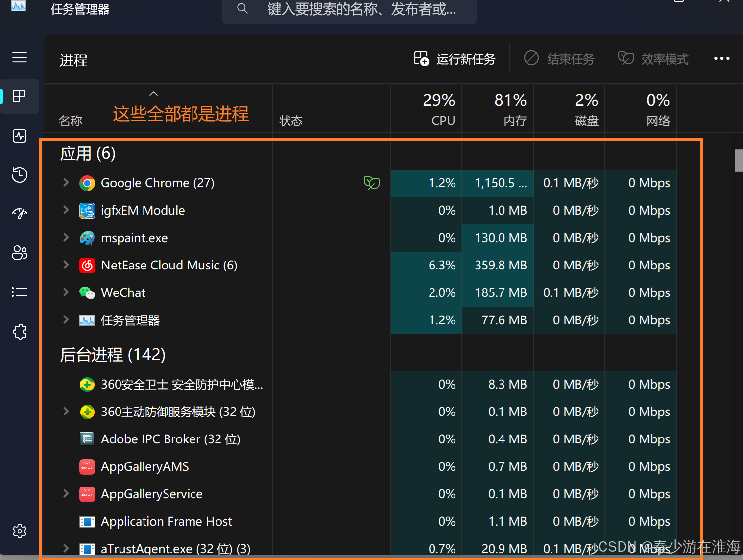This screenshot has height=560, width=743.
Task: Expand the igfxEM Module row
Action: click(66, 210)
